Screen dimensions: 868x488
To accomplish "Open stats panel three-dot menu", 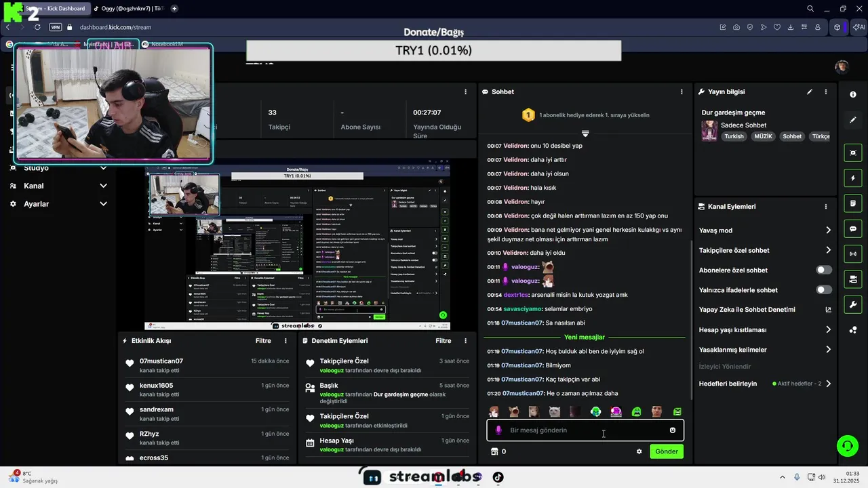I will point(465,91).
